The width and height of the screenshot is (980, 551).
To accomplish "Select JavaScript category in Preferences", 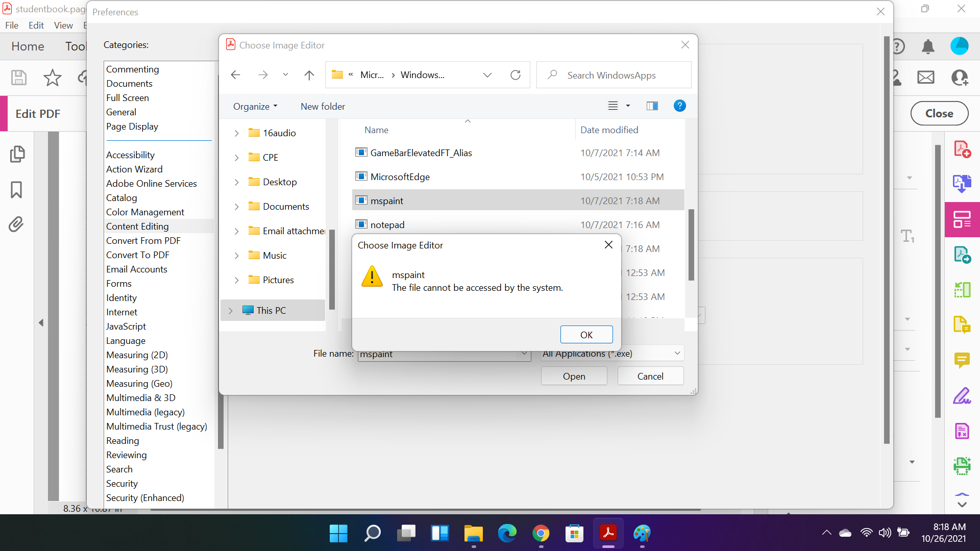I will (126, 326).
